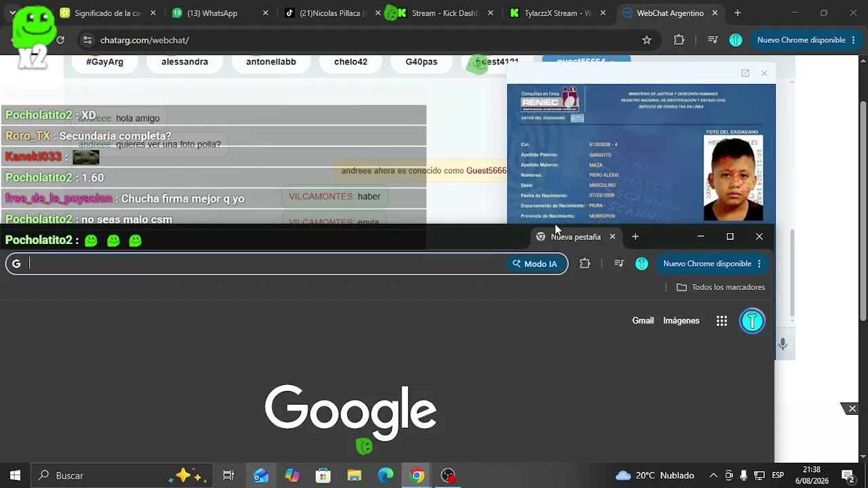Open OBS Studio from the taskbar
868x488 pixels.
448,475
